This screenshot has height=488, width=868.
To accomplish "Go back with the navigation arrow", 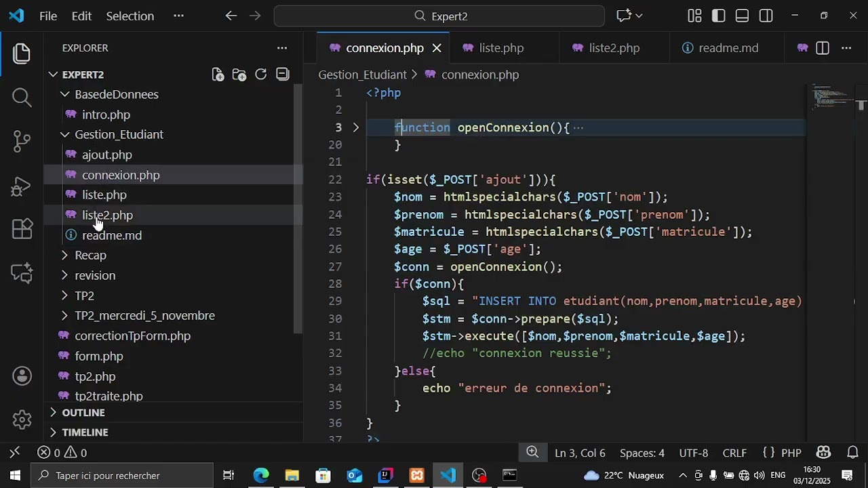I will click(x=231, y=16).
